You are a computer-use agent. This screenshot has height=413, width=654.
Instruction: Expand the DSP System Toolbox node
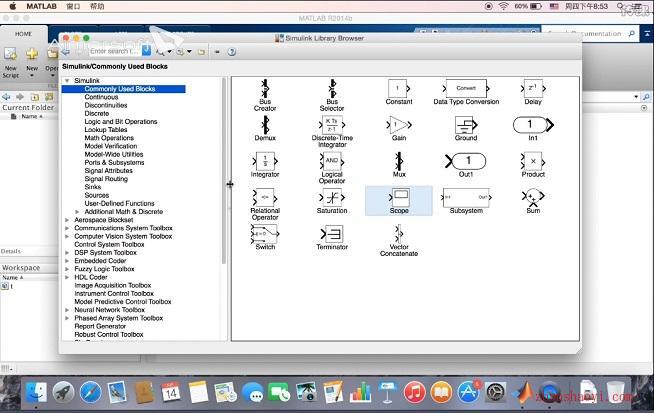pyautogui.click(x=67, y=253)
